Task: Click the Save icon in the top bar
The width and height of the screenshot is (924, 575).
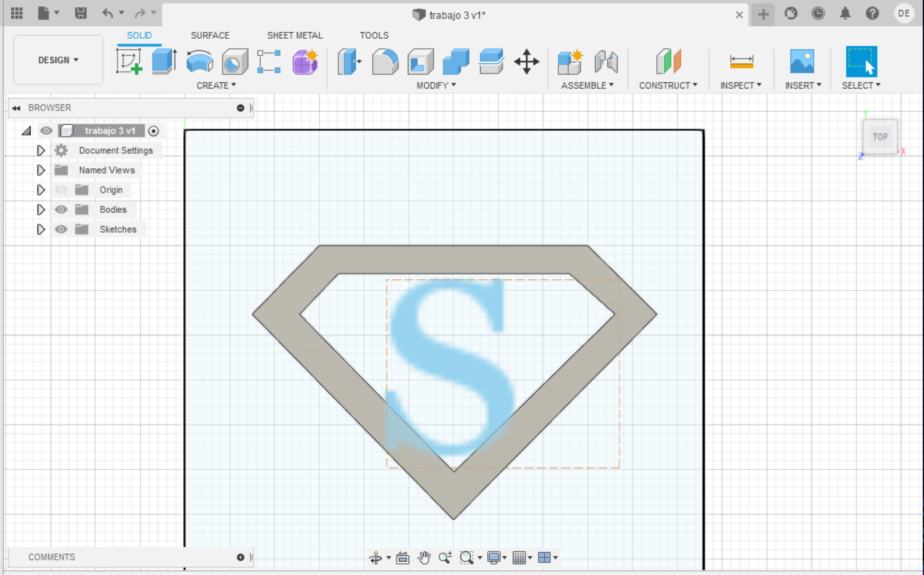Action: coord(81,13)
